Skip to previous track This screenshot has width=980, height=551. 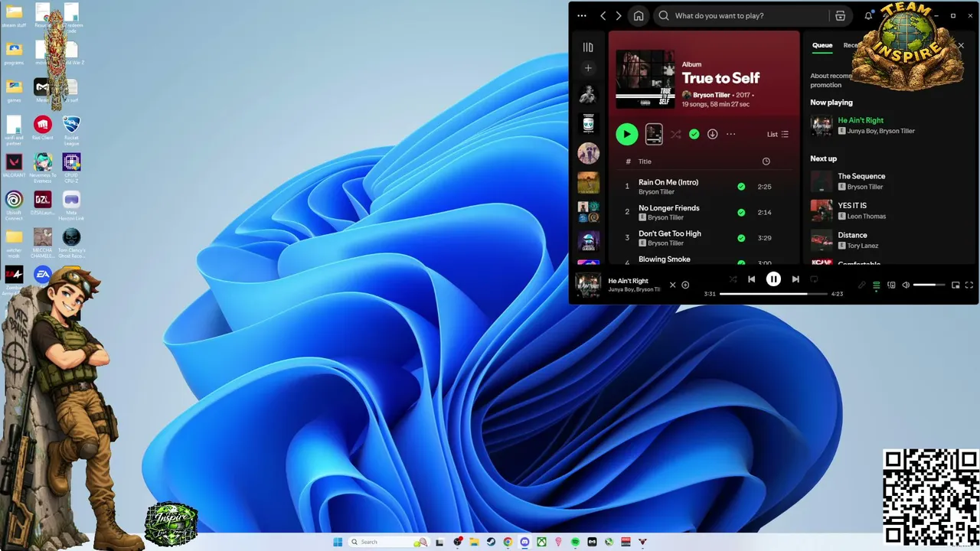(752, 279)
